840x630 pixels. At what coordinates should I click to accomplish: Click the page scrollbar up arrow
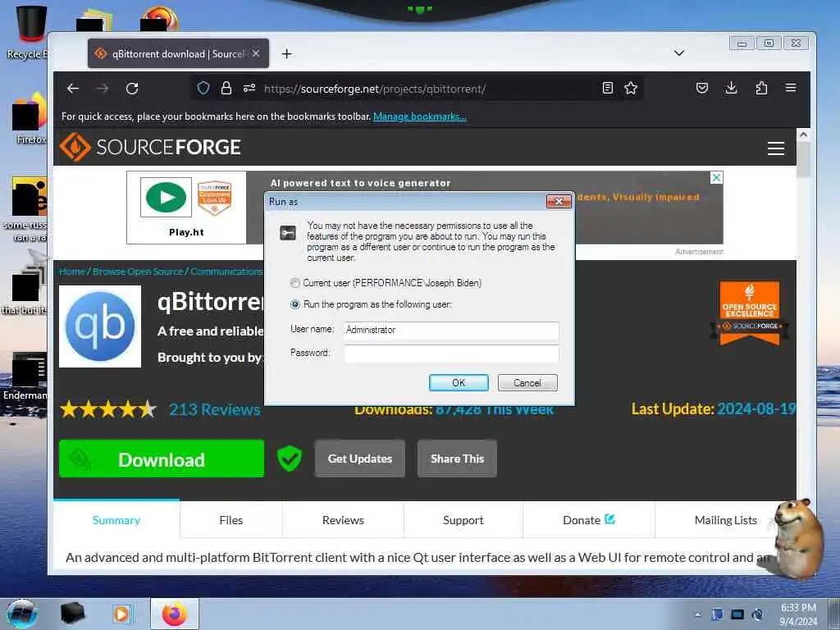(x=803, y=135)
